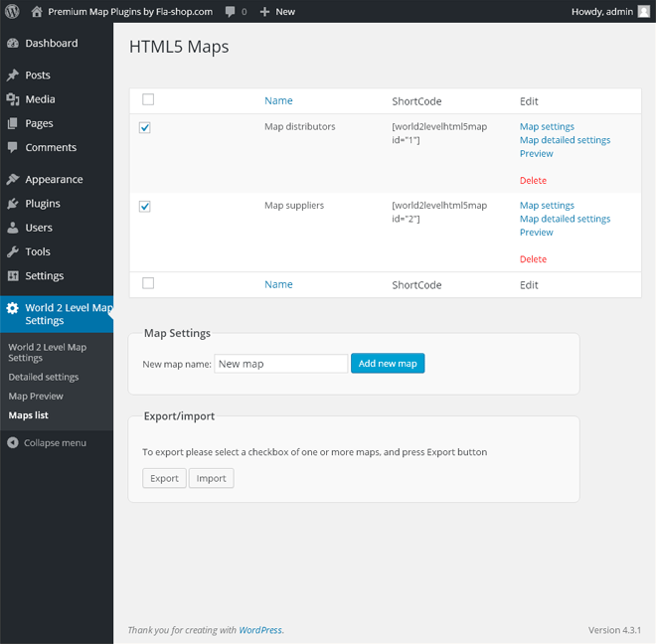The width and height of the screenshot is (656, 644).
Task: Select the highlighted World 2 Level Map Settings menu
Action: (57, 314)
